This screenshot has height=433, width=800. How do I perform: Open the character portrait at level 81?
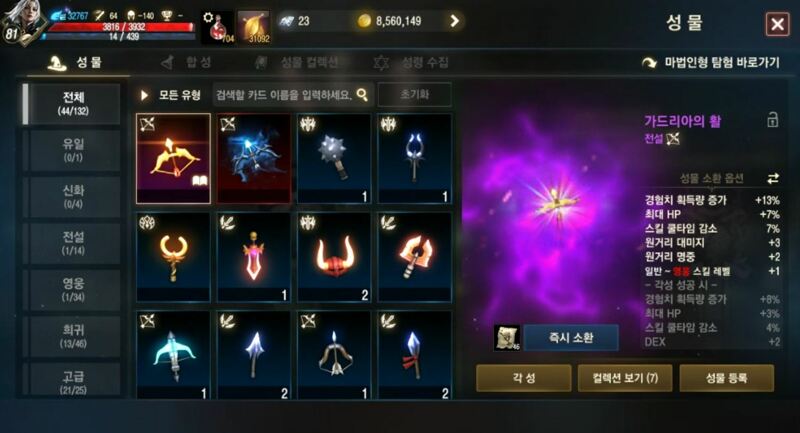[21, 23]
